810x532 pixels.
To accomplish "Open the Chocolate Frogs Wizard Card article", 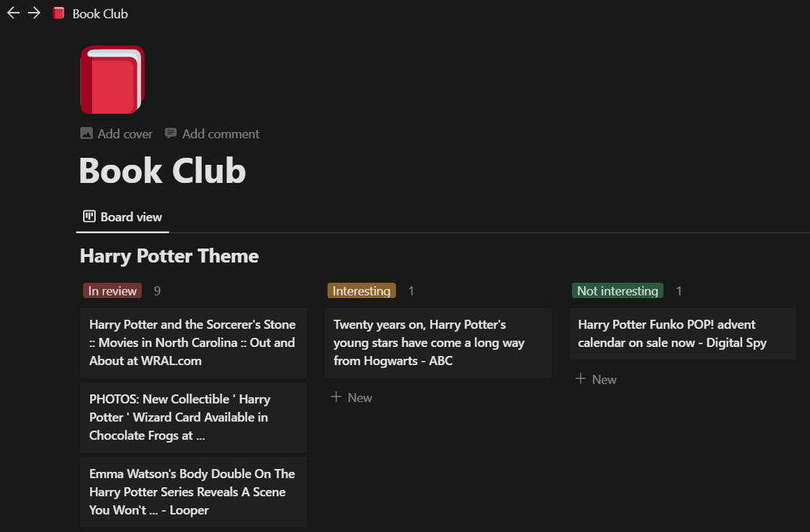I will [x=193, y=417].
